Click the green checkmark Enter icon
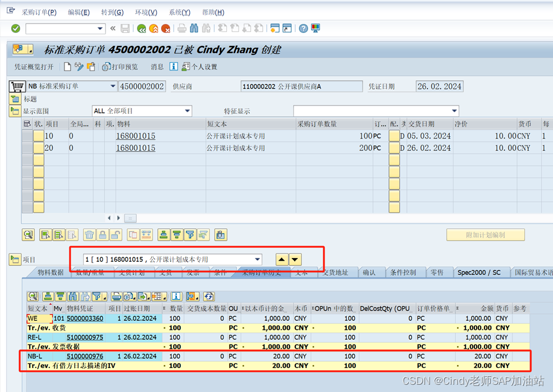553x392 pixels. coord(16,28)
